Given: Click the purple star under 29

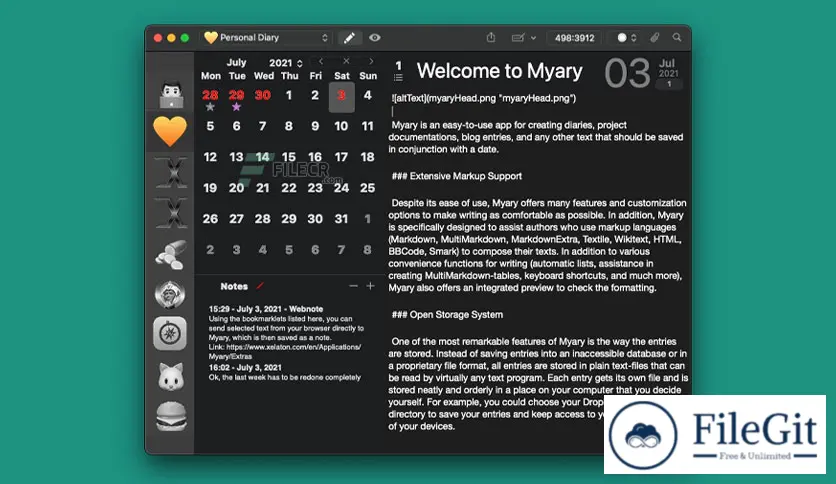Looking at the screenshot, I should tap(236, 107).
